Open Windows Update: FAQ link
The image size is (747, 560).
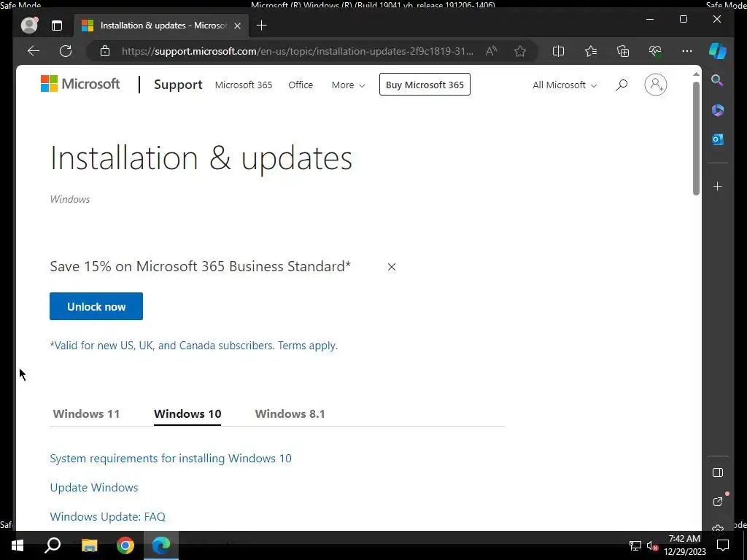(108, 516)
